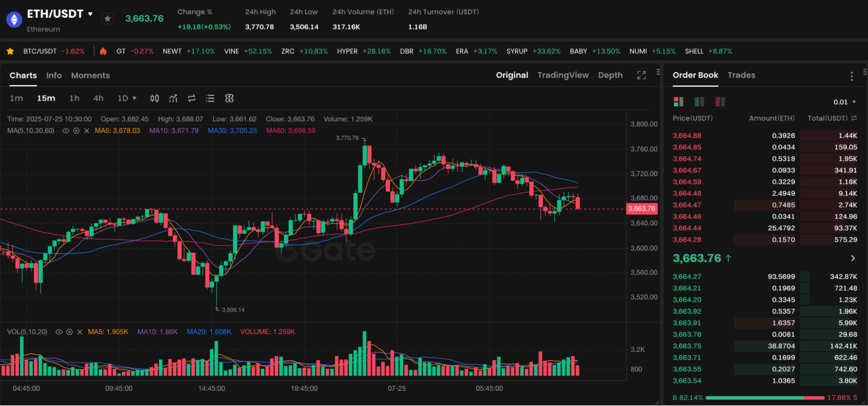Toggle visibility of the VOL(5,10,20) indicator

pos(59,332)
